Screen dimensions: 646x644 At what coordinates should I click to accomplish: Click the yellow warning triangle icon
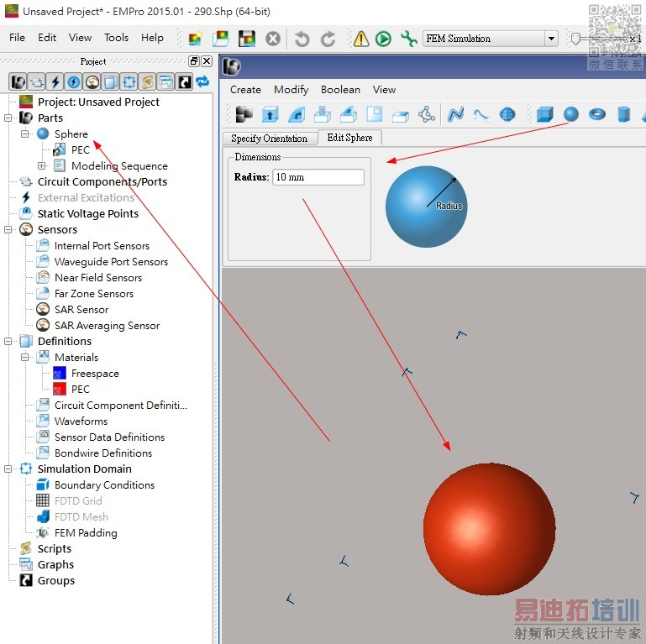pos(361,39)
